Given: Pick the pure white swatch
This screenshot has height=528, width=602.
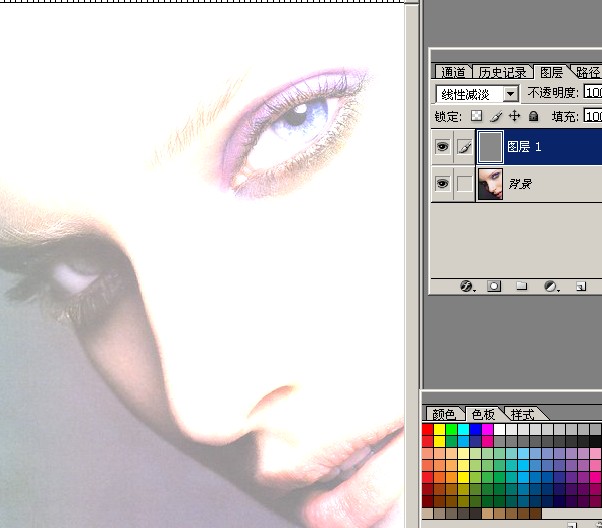Looking at the screenshot, I should pyautogui.click(x=499, y=429).
